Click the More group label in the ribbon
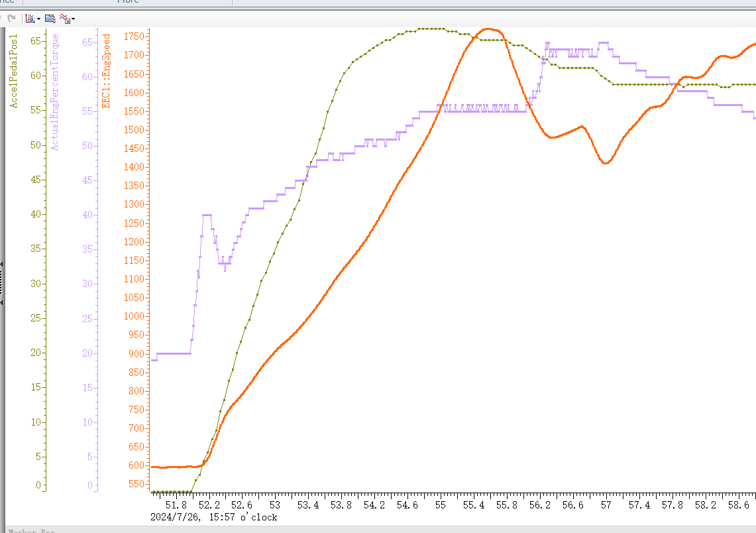Viewport: 756px width, 533px height. pos(128,1)
